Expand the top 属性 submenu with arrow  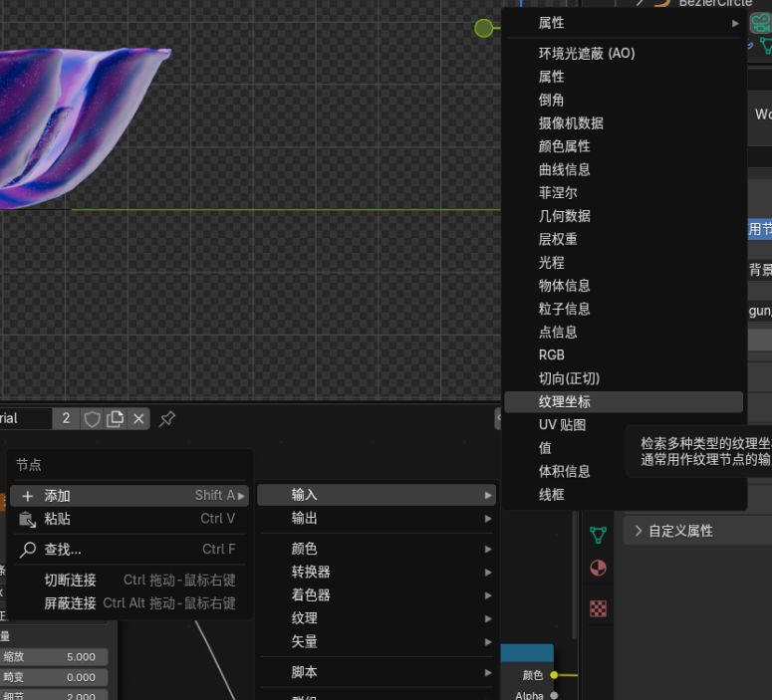pos(624,23)
